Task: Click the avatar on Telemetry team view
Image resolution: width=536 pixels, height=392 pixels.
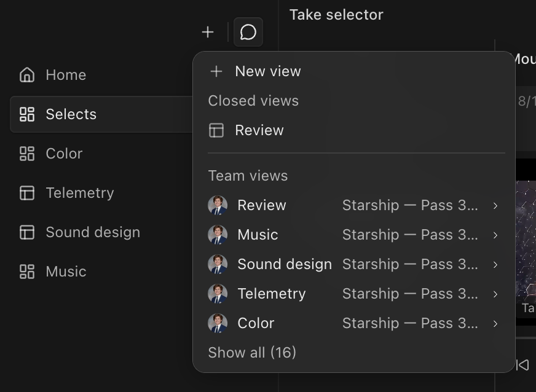Action: coord(218,294)
